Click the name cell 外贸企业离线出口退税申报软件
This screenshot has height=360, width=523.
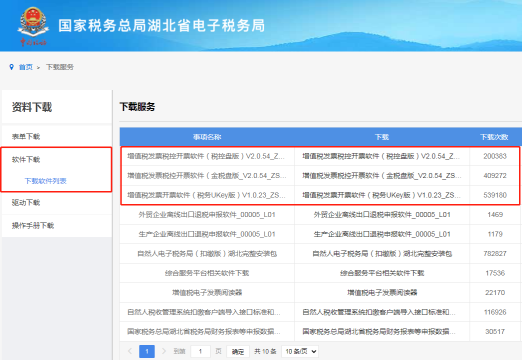click(x=207, y=215)
